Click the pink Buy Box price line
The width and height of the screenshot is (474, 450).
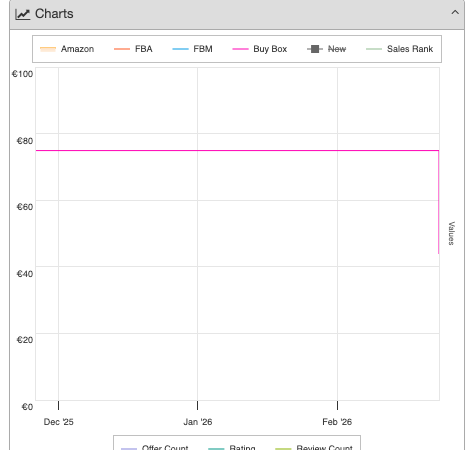(x=237, y=151)
